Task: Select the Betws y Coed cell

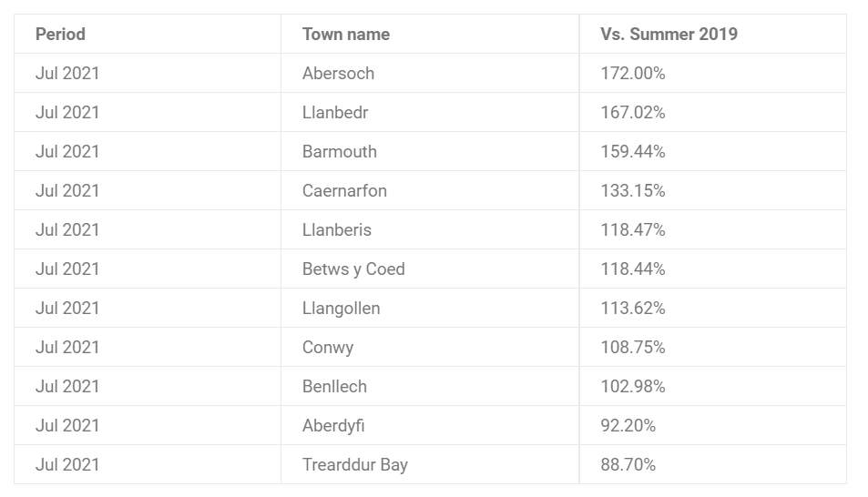Action: [x=430, y=269]
